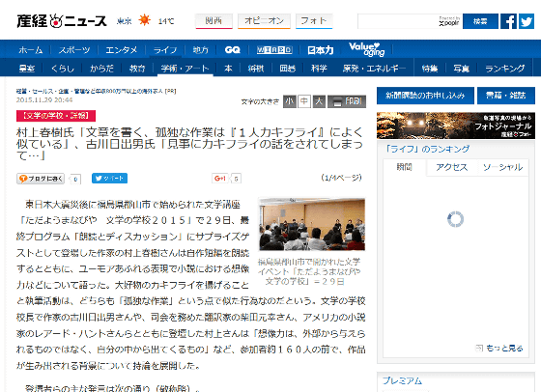Open the くらし subcategory

(63, 69)
